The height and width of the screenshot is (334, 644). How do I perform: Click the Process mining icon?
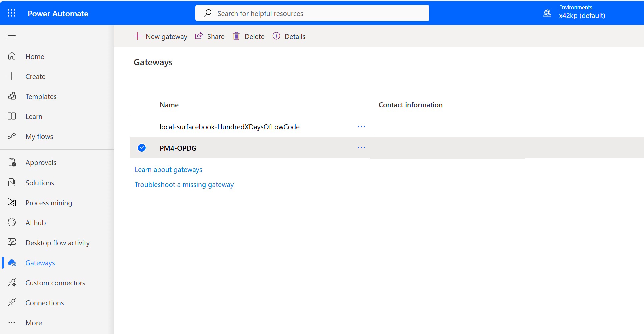pos(12,202)
